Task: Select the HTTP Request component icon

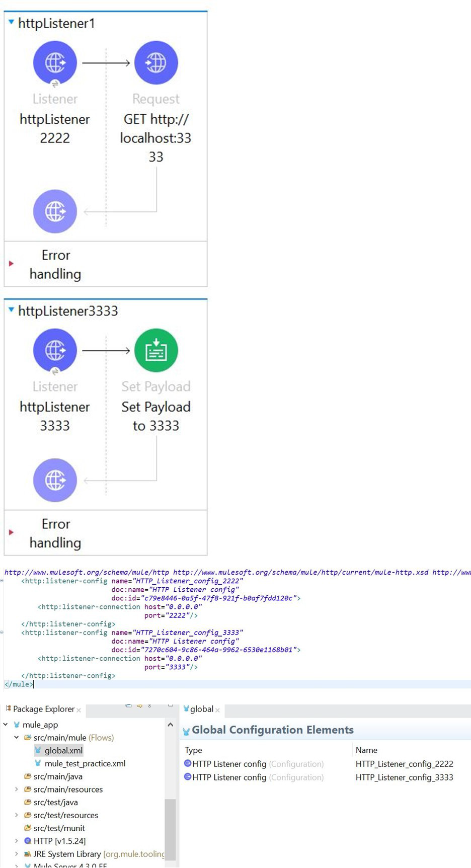Action: click(155, 62)
